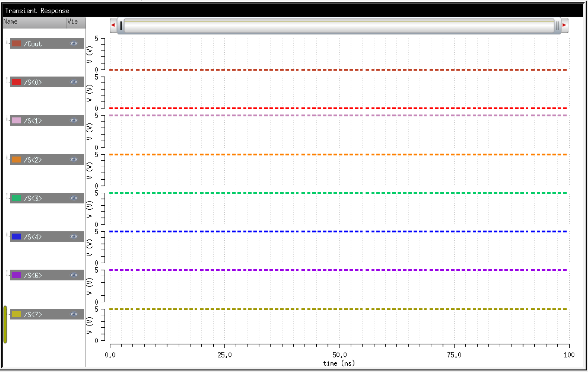Click the eye icon for /S<2>

tap(73, 160)
